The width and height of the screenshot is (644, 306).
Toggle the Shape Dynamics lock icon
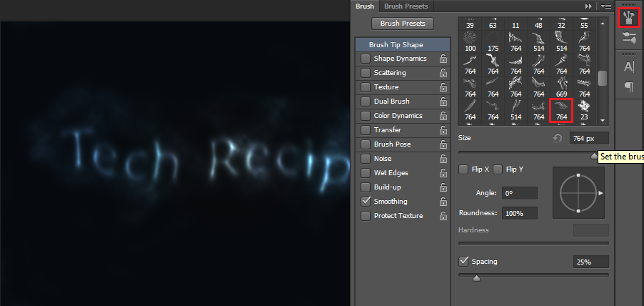443,59
